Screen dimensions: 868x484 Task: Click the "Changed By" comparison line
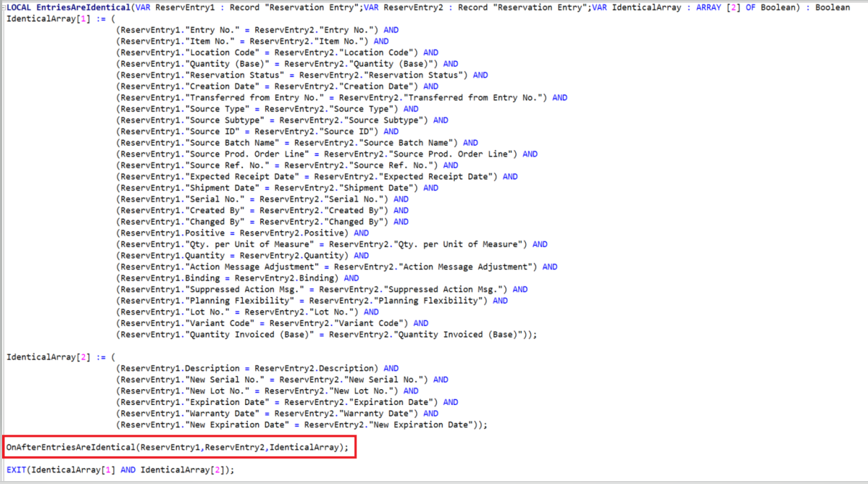click(x=262, y=222)
